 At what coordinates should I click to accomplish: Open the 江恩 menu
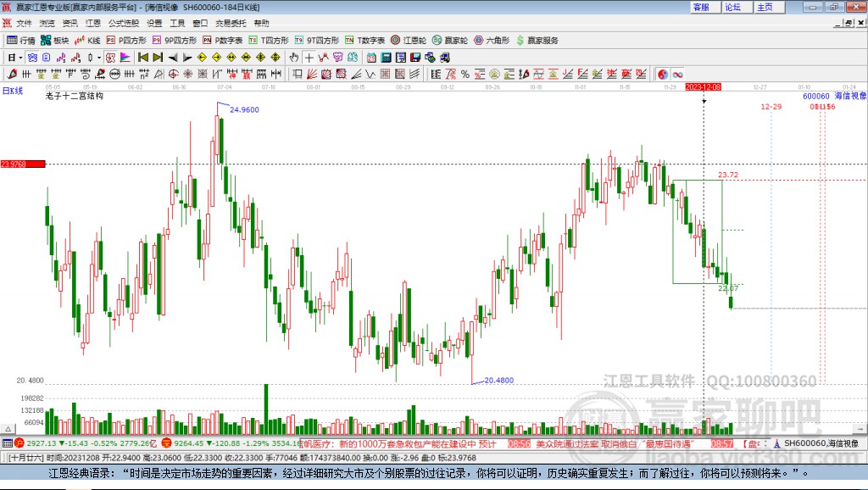93,23
